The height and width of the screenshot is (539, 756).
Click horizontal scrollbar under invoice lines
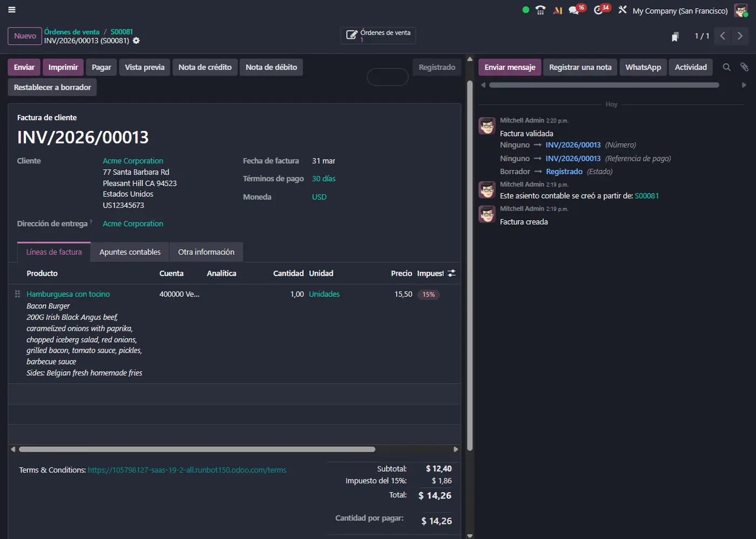point(197,449)
